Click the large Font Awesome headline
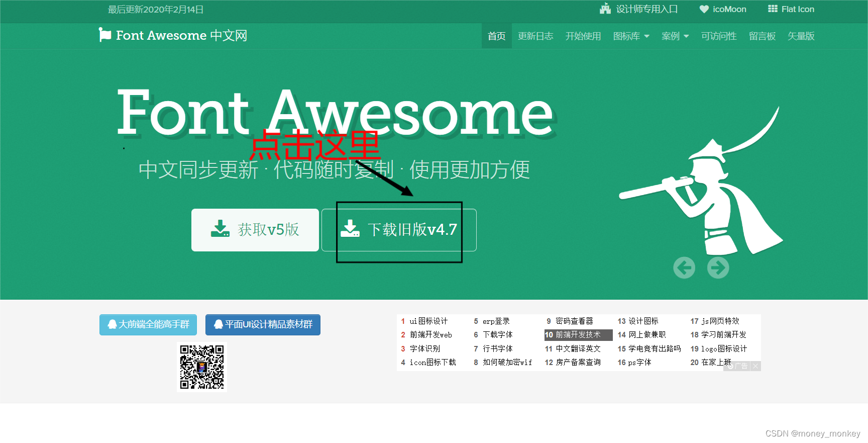This screenshot has width=868, height=443. coord(335,113)
